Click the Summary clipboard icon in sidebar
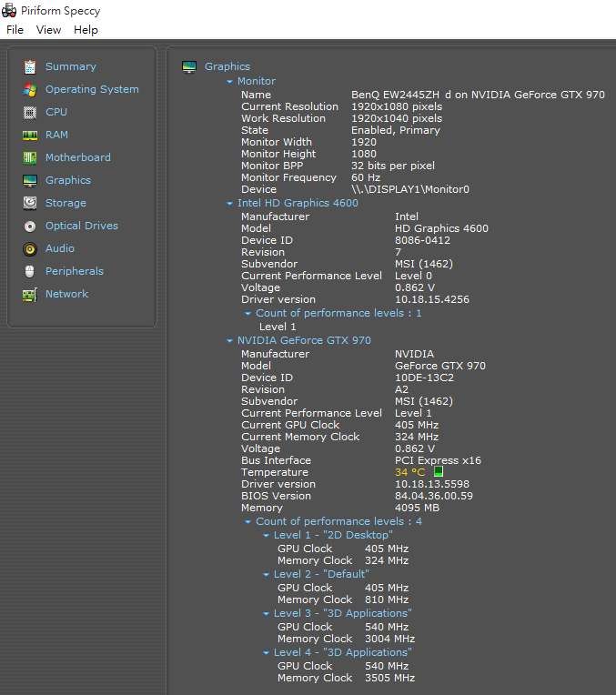This screenshot has height=695, width=616. coord(30,66)
